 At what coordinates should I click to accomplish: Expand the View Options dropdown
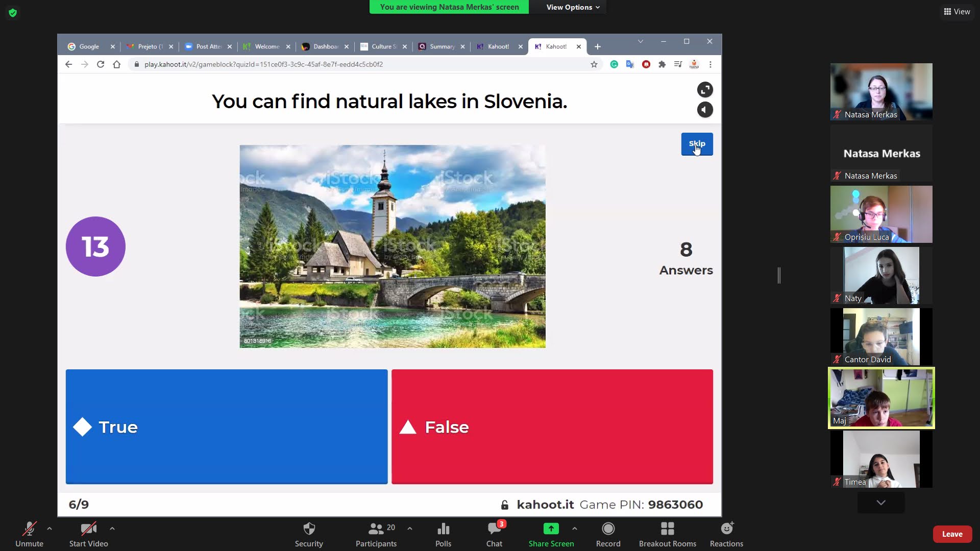[573, 7]
